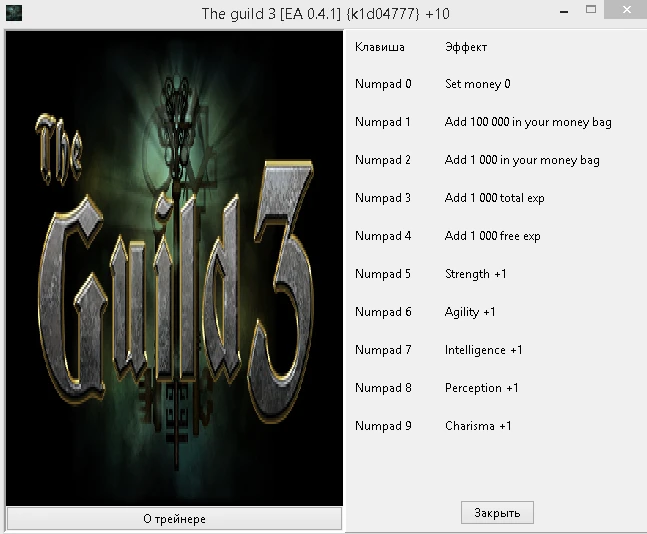This screenshot has width=647, height=534.
Task: Select the 'Numpad 2' key label
Action: [x=383, y=160]
